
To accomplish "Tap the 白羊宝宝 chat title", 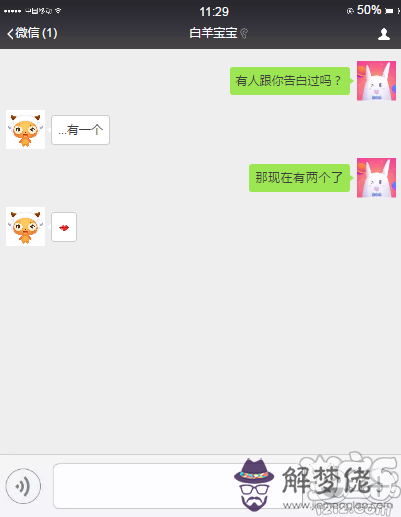I will (213, 33).
